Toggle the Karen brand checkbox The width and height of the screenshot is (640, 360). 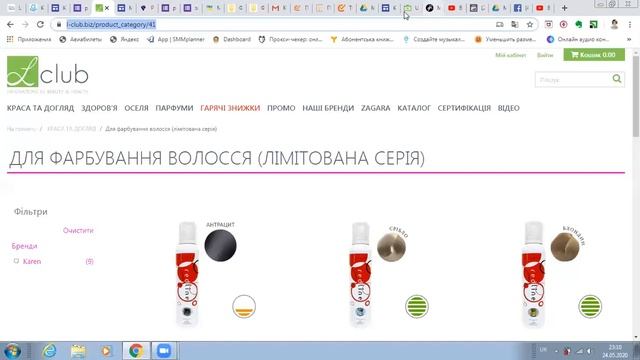[x=16, y=261]
